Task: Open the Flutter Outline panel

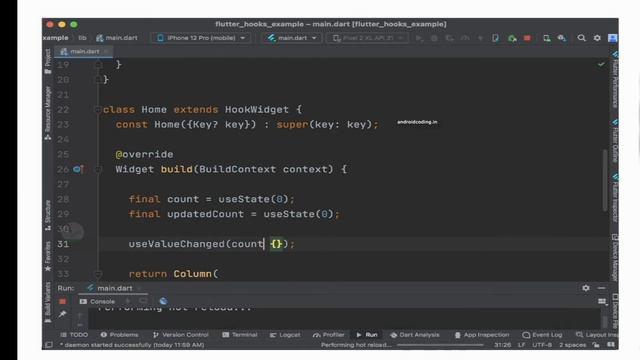Action: pos(614,141)
